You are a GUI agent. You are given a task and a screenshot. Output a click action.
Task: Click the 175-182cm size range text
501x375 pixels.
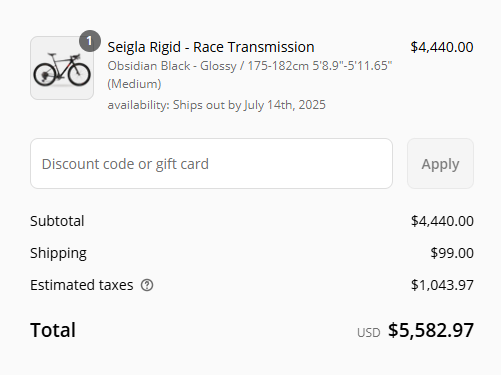278,66
